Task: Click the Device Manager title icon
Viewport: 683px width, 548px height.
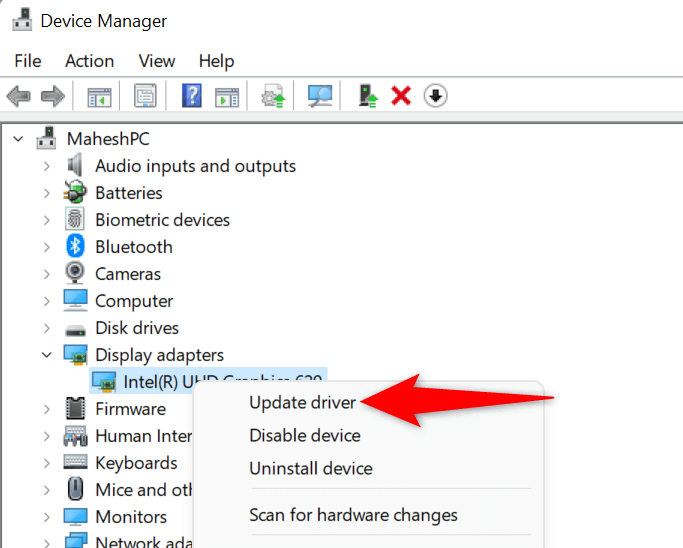Action: tap(22, 20)
